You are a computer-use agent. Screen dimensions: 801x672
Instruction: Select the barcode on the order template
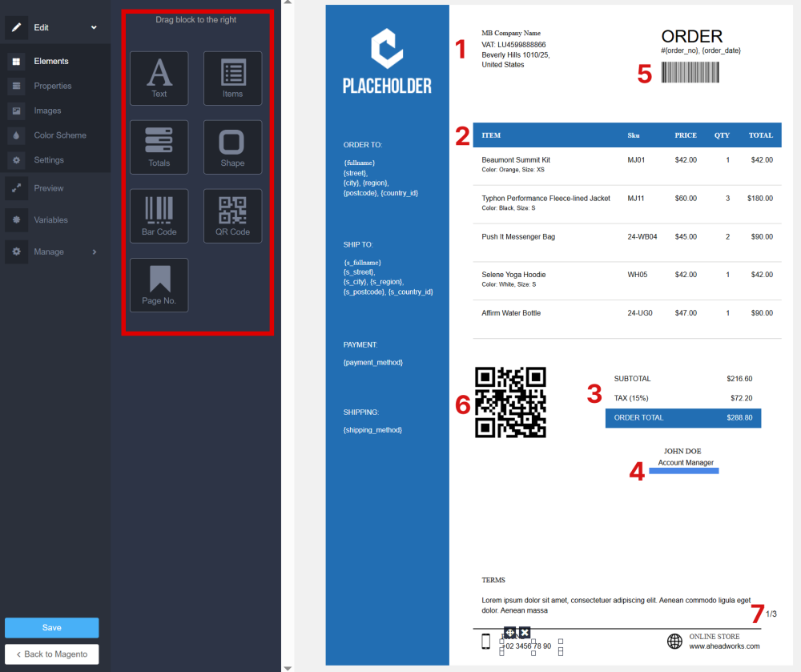click(690, 72)
